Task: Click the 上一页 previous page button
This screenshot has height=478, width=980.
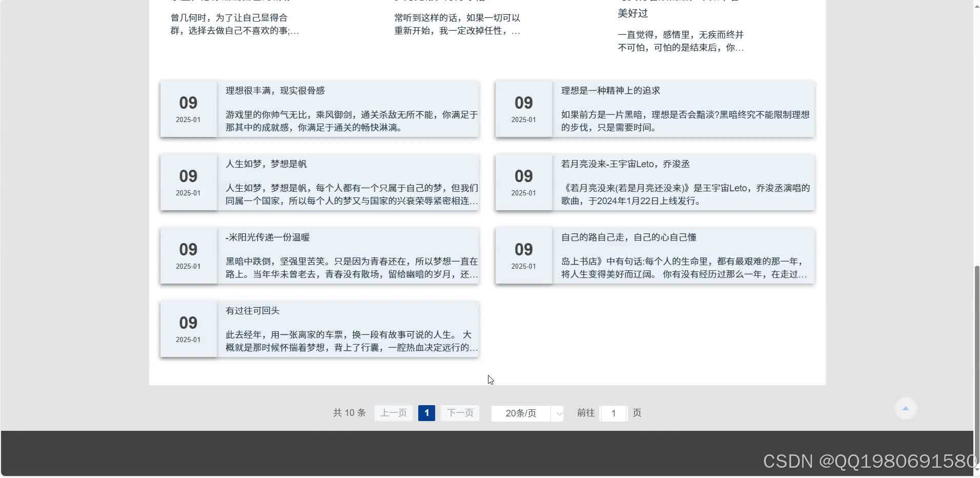Action: coord(393,413)
